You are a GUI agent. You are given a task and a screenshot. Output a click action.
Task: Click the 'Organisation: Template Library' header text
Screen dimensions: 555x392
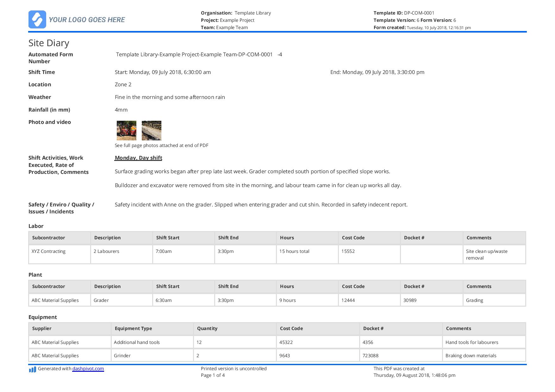236,13
